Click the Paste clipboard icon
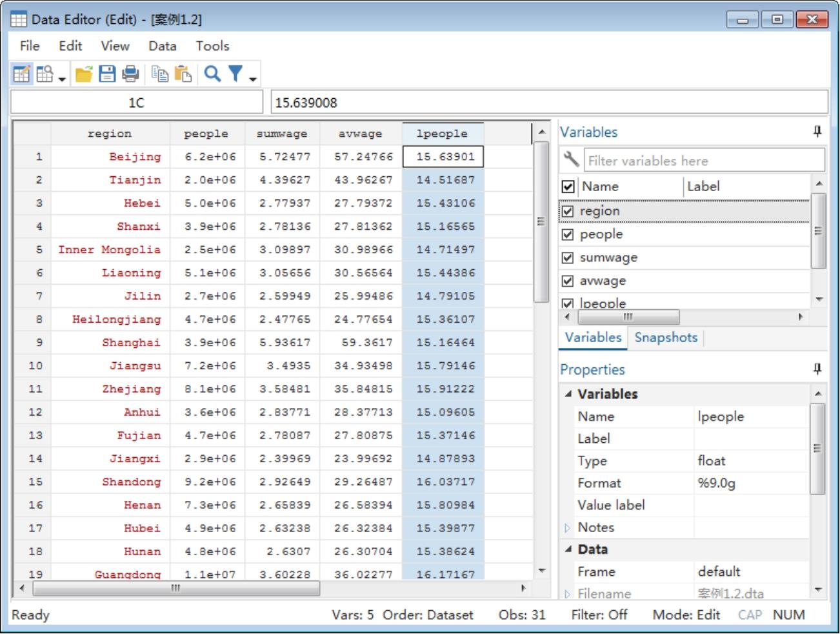 coord(183,74)
